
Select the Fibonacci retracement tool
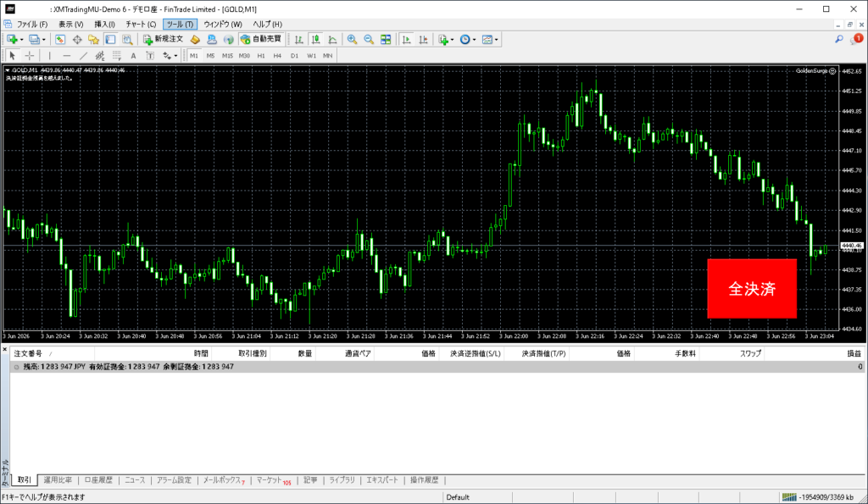117,55
